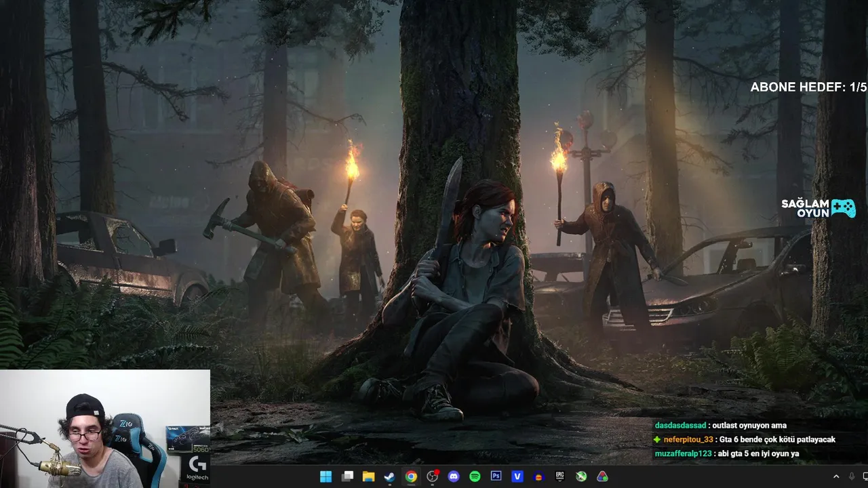Click the webcam feed overlay
This screenshot has height=488, width=868.
coord(105,428)
